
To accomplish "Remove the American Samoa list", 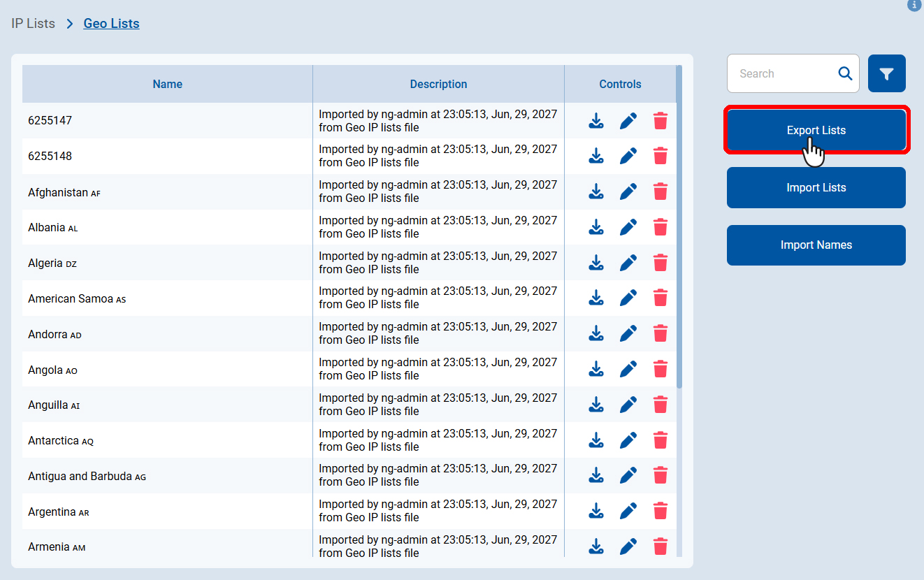I will (x=660, y=298).
